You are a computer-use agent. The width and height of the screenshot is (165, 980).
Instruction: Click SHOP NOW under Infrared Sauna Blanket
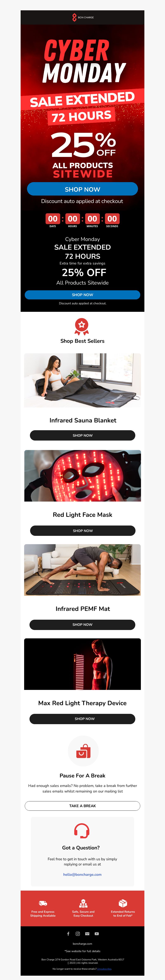[x=82, y=435]
